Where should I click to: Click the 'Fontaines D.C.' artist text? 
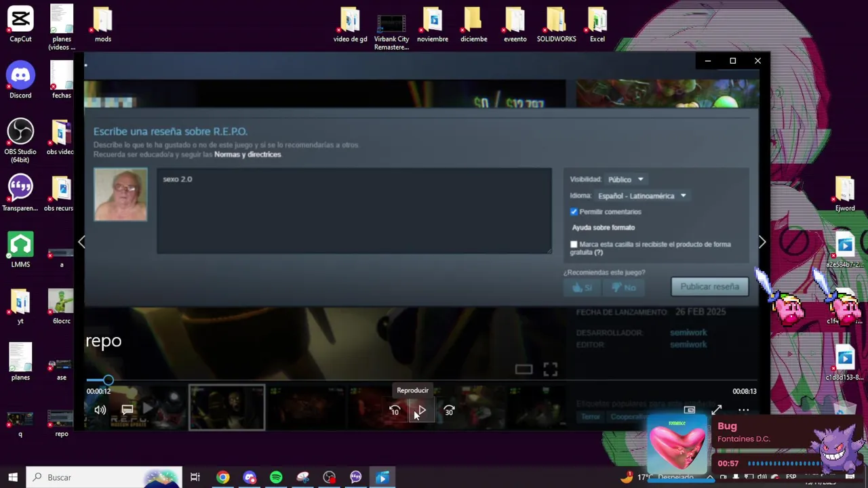(x=743, y=439)
